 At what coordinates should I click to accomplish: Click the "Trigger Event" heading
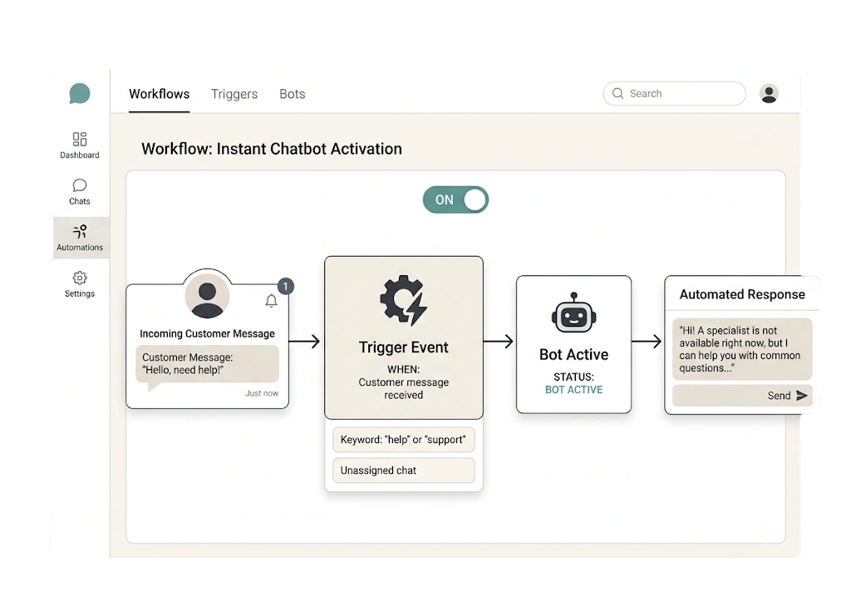403,347
